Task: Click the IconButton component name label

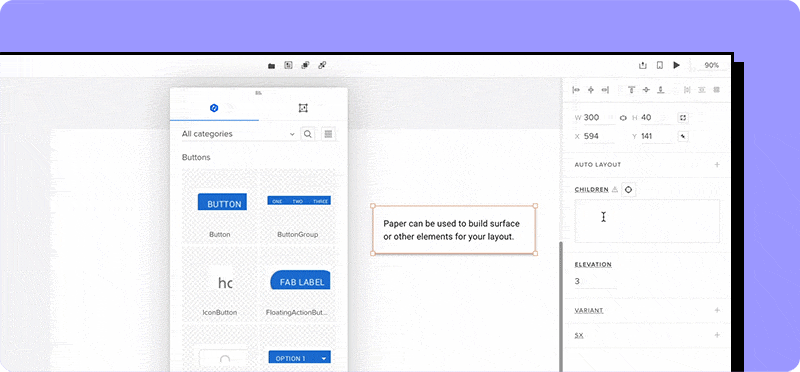Action: 220,312
